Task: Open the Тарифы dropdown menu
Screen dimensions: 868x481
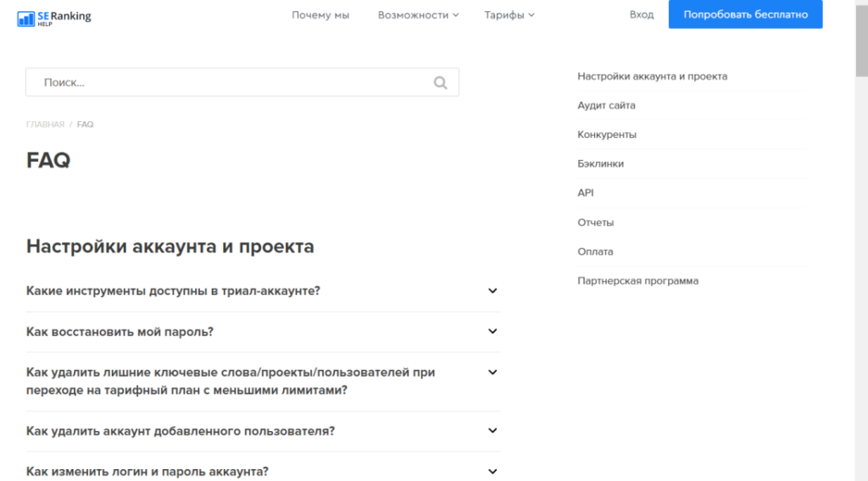Action: pos(509,15)
